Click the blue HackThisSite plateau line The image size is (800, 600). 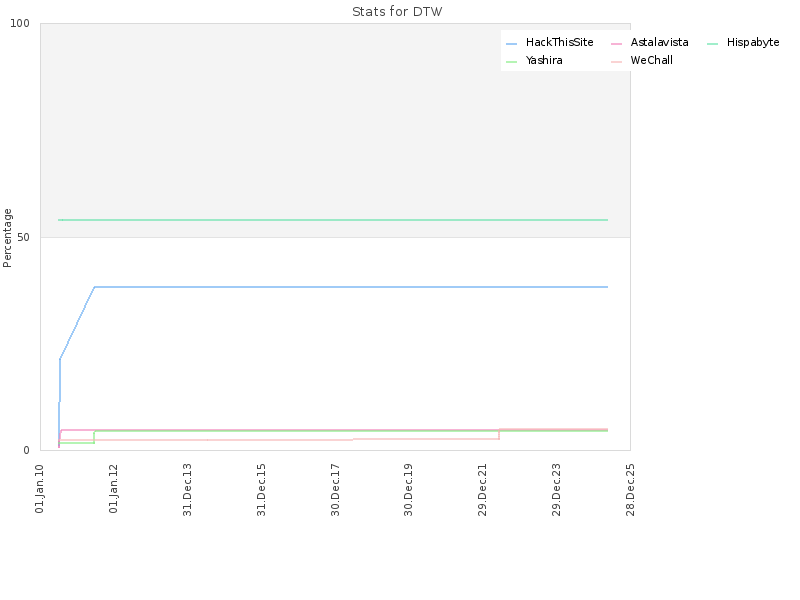pos(351,287)
